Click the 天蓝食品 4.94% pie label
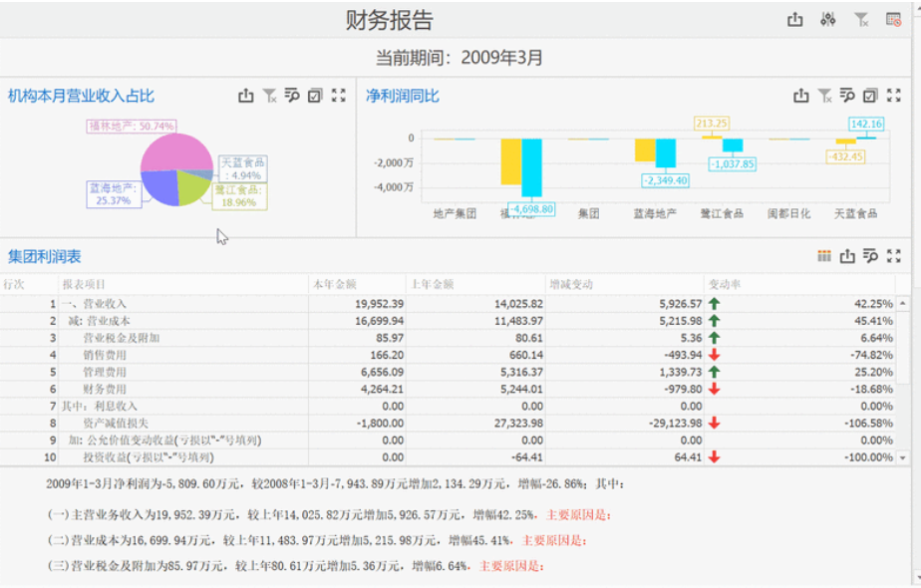This screenshot has height=588, width=921. 243,168
